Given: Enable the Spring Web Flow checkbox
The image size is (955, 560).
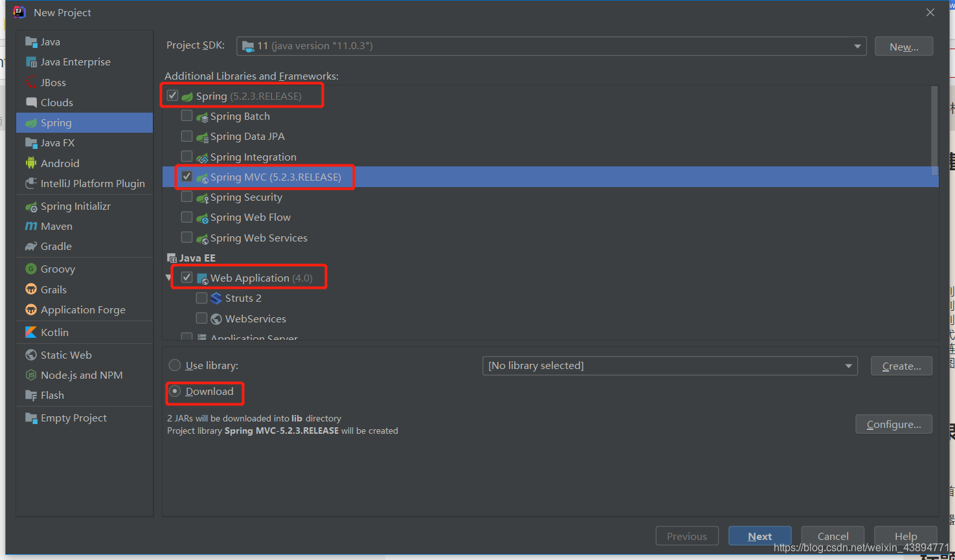Looking at the screenshot, I should tap(186, 217).
